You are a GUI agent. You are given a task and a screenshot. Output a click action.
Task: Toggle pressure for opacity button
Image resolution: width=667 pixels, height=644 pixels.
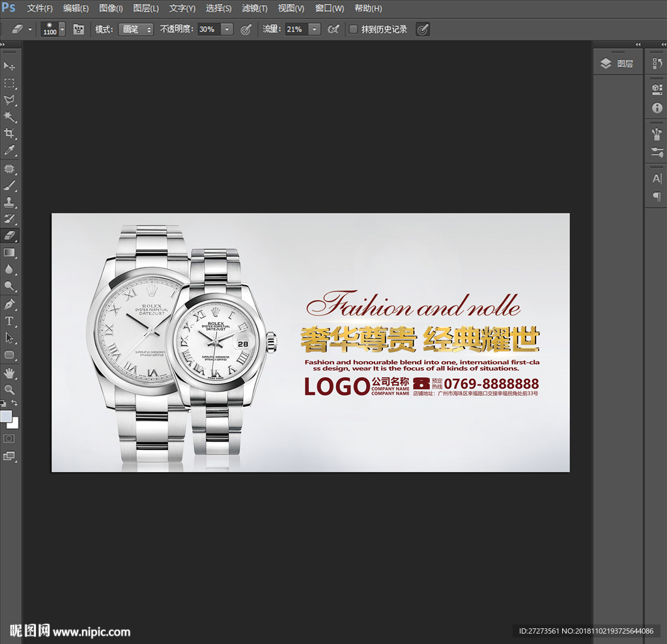246,29
